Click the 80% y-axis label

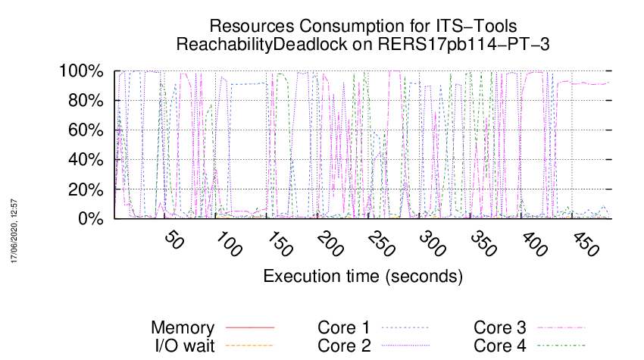(86, 100)
